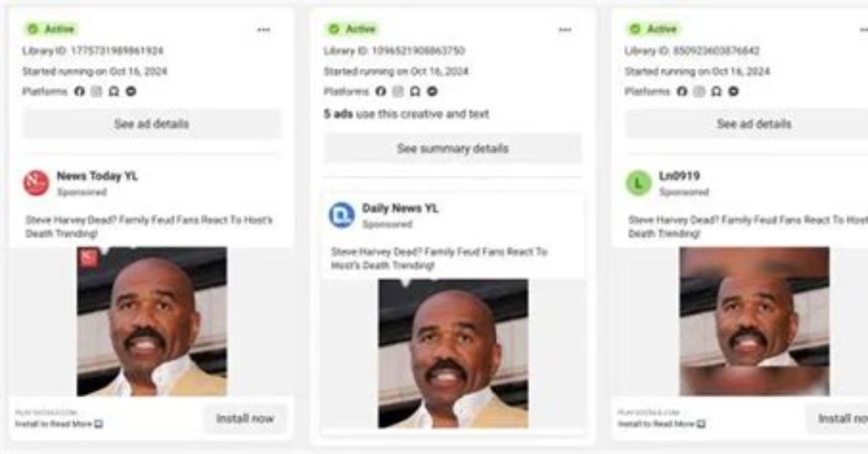Click green Active checkmark in Ln0919 card
868x454 pixels.
point(635,29)
